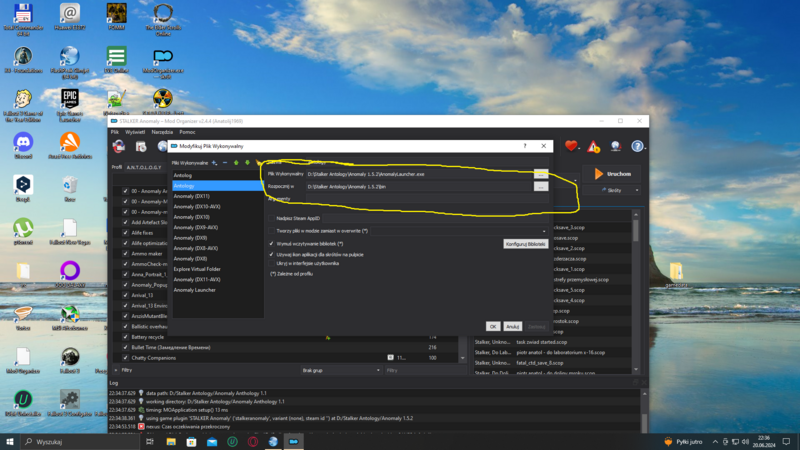Click the plus icon to add executable

coord(214,163)
